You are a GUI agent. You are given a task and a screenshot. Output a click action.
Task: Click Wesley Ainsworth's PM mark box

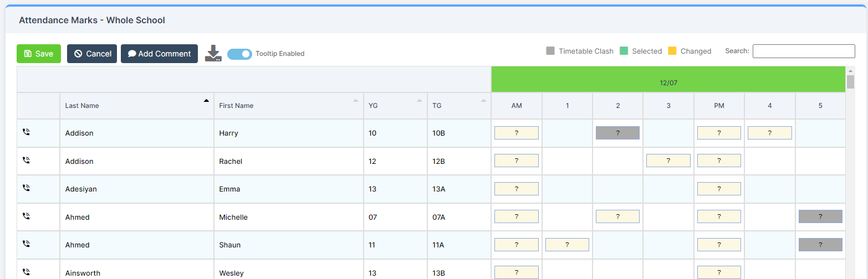(719, 272)
